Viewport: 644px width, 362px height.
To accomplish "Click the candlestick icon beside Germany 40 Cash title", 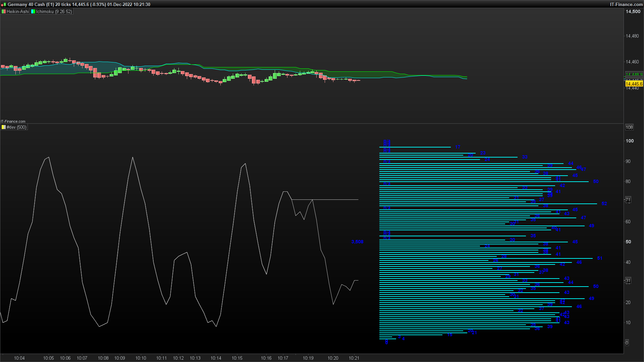I will pyautogui.click(x=3, y=4).
